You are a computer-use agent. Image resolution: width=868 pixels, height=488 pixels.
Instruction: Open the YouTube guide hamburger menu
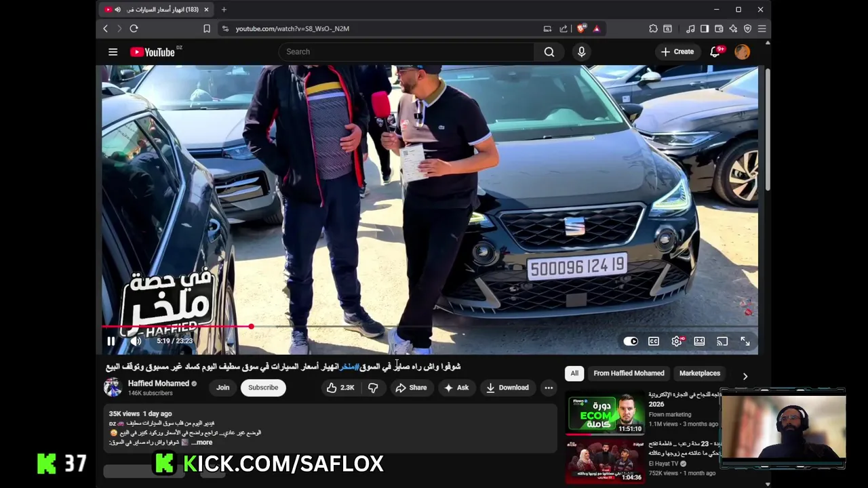pyautogui.click(x=113, y=52)
